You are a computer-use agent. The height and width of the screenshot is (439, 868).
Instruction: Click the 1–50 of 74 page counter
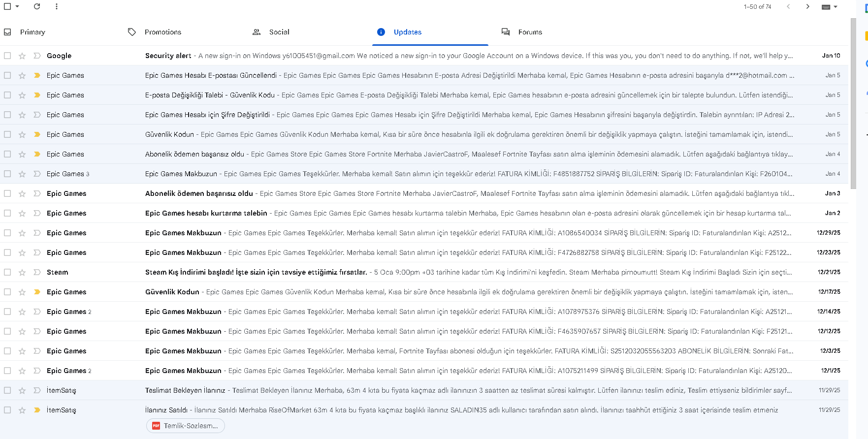pos(757,7)
